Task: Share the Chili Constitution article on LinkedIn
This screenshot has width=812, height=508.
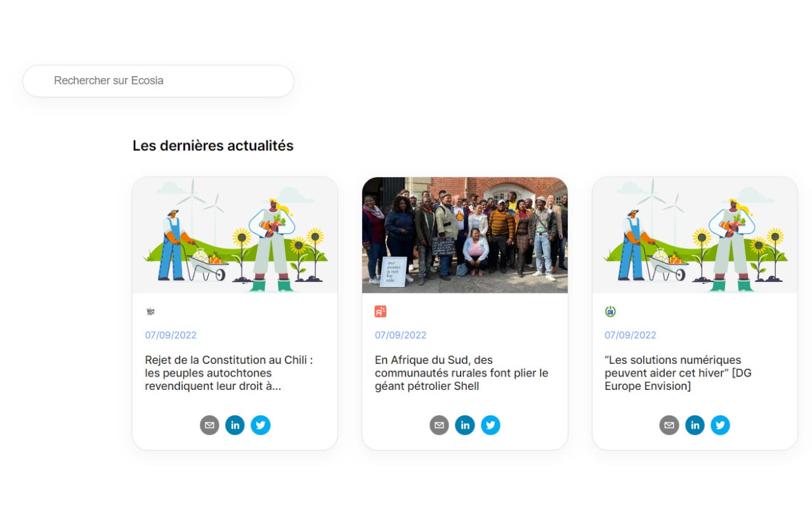Action: pyautogui.click(x=235, y=425)
